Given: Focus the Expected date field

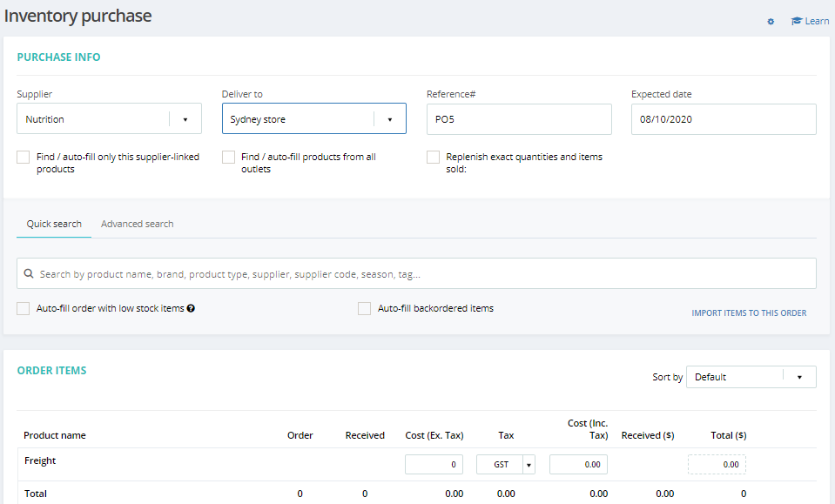Looking at the screenshot, I should coord(724,119).
